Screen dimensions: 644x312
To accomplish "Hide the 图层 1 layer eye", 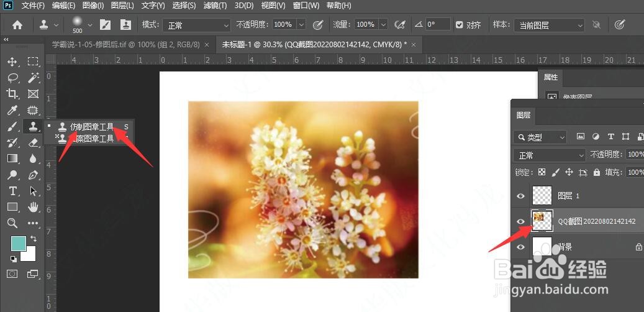I will [521, 196].
